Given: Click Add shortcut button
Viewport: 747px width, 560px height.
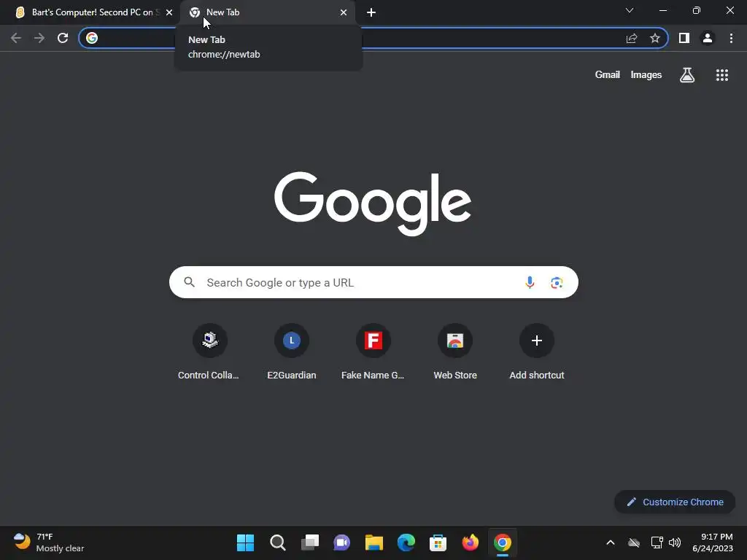Looking at the screenshot, I should [536, 352].
